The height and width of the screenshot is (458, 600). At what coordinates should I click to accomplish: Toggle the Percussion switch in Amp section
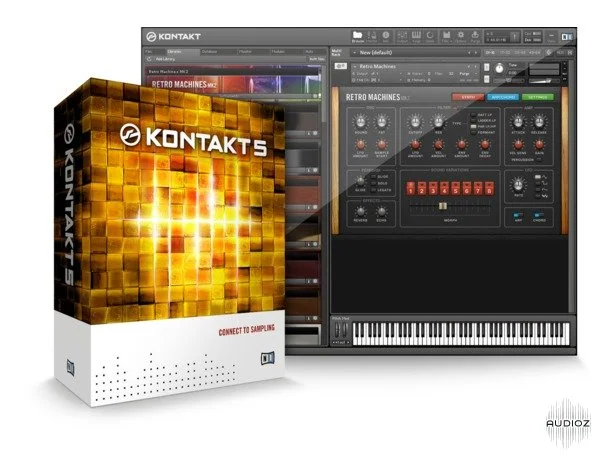tap(539, 160)
